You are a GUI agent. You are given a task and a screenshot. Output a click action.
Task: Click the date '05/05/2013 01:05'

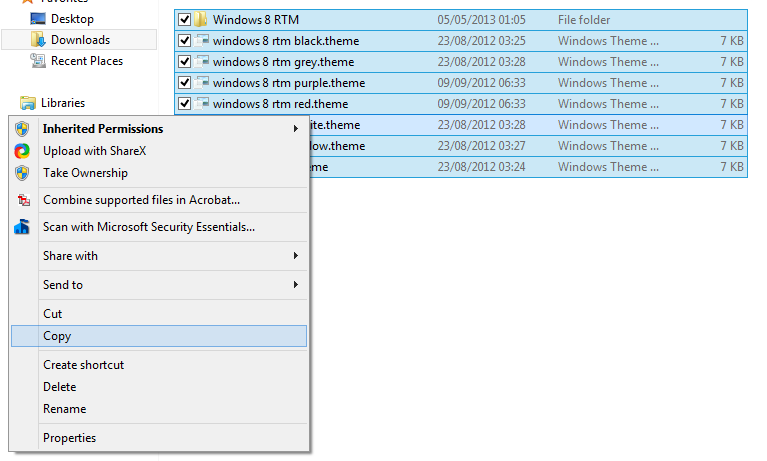pos(481,20)
